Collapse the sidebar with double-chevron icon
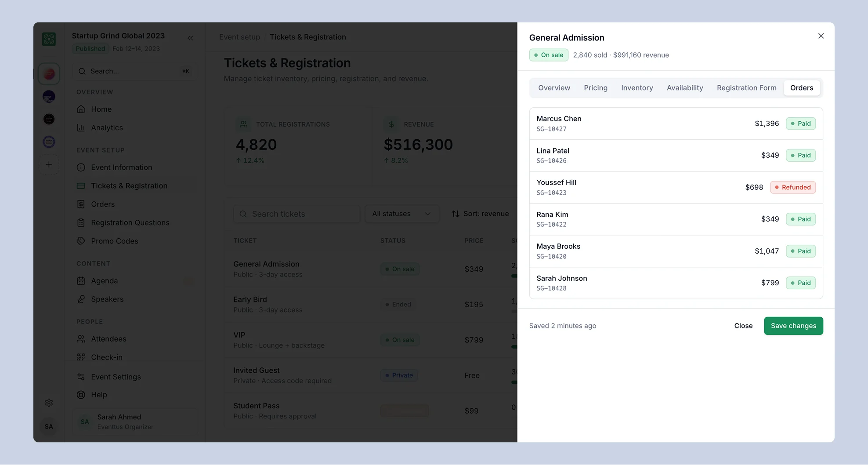The image size is (868, 465). (x=190, y=38)
